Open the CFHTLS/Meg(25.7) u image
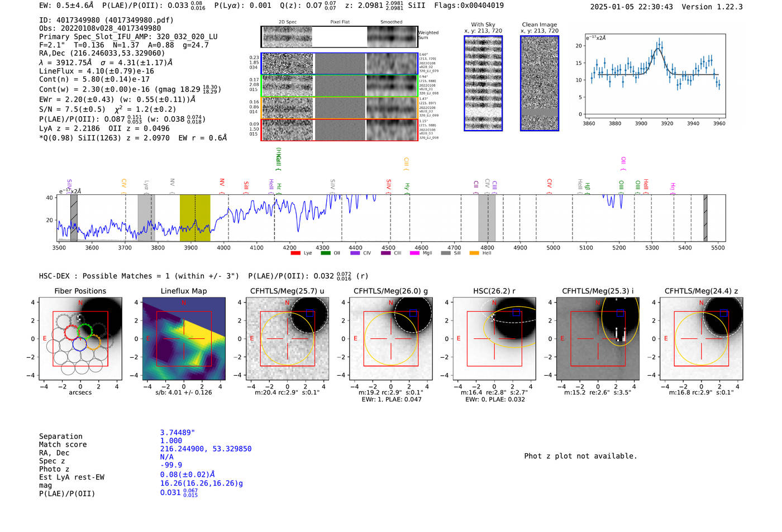This screenshot has height=532, width=782. [x=287, y=339]
